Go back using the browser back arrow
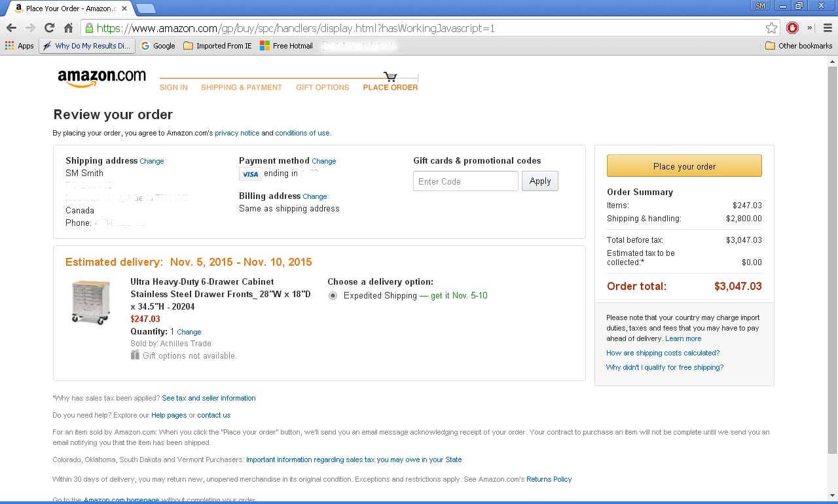Screen dimensions: 838x504 tap(11, 28)
